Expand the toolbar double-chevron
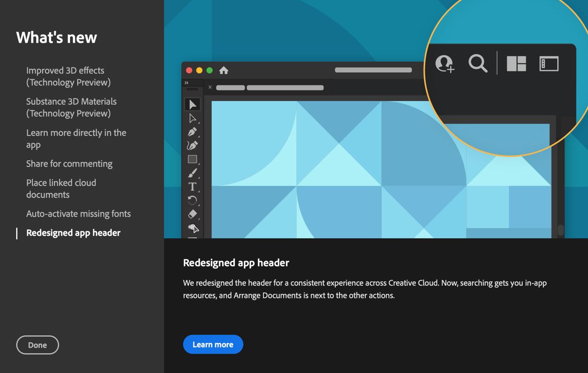Image resolution: width=588 pixels, height=373 pixels. pyautogui.click(x=187, y=83)
